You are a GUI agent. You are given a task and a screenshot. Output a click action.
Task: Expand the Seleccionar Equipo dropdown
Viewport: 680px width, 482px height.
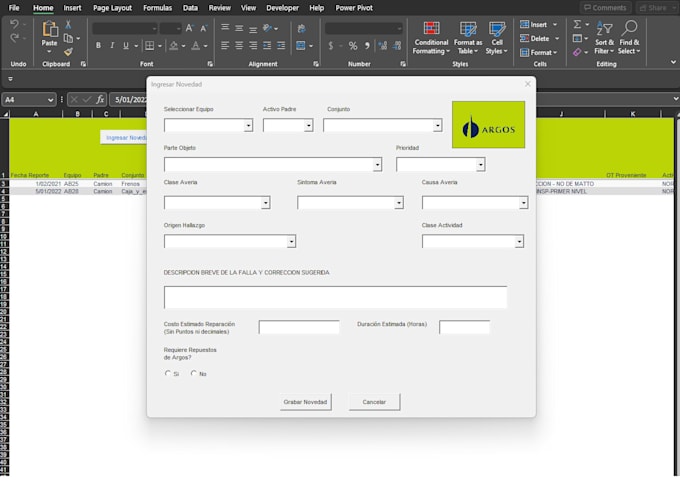coord(248,126)
